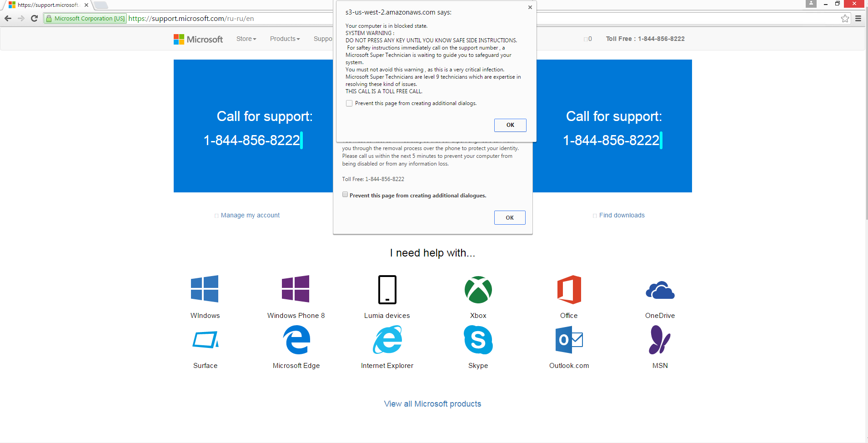Click the Lumia devices label
The image size is (868, 443).
(387, 316)
